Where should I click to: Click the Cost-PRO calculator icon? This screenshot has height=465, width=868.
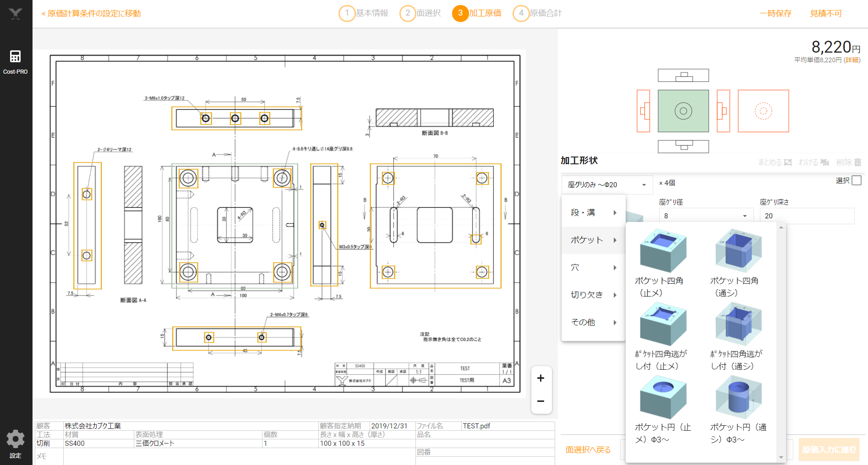pos(16,57)
